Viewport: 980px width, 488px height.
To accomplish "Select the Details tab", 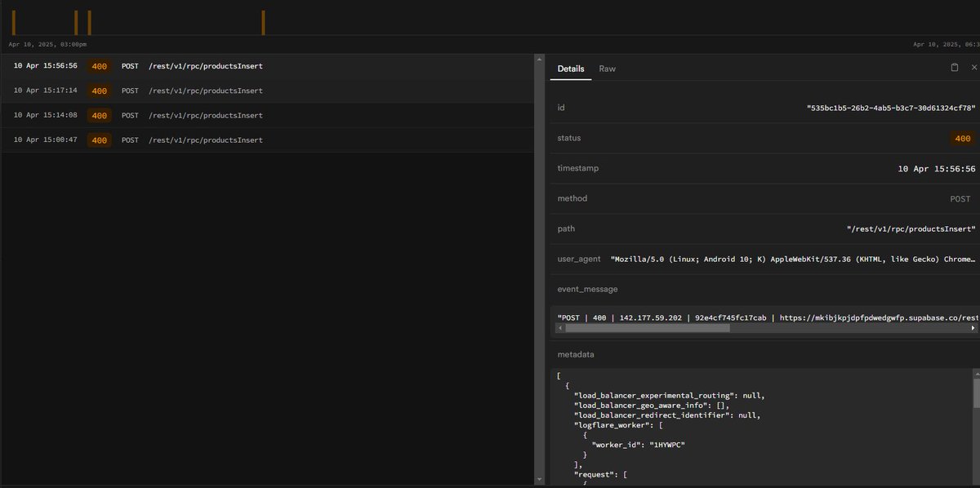I will (571, 69).
